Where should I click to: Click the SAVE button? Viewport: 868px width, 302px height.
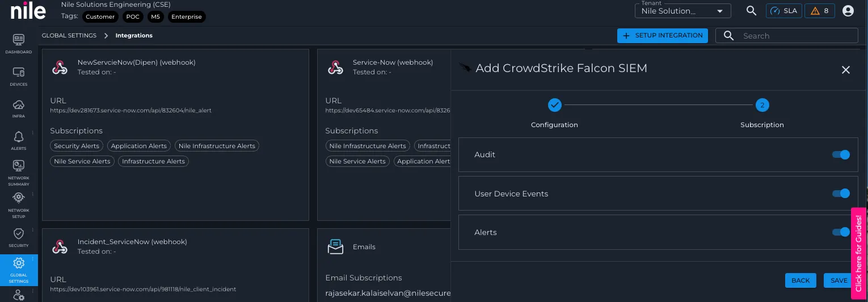pyautogui.click(x=838, y=280)
